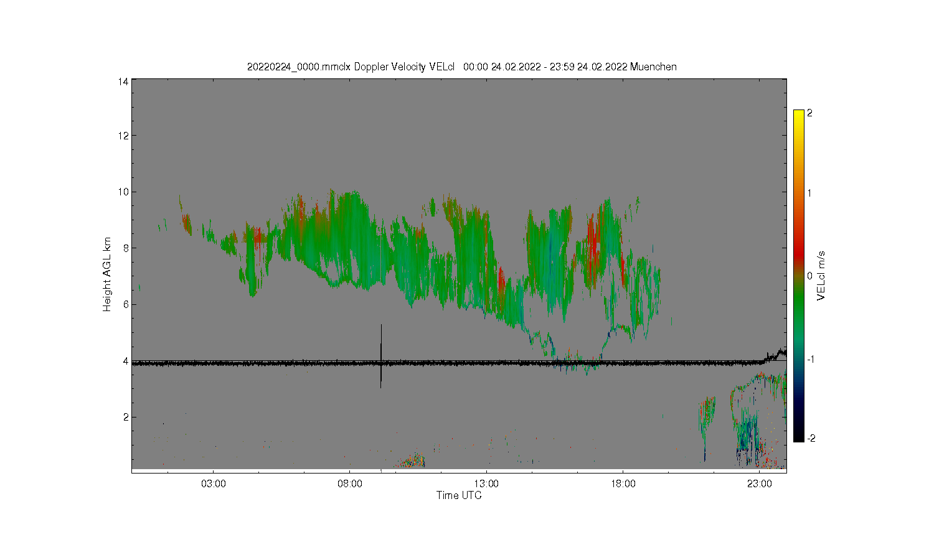Click the 03:00 time tick label
The height and width of the screenshot is (560, 934).
click(214, 483)
